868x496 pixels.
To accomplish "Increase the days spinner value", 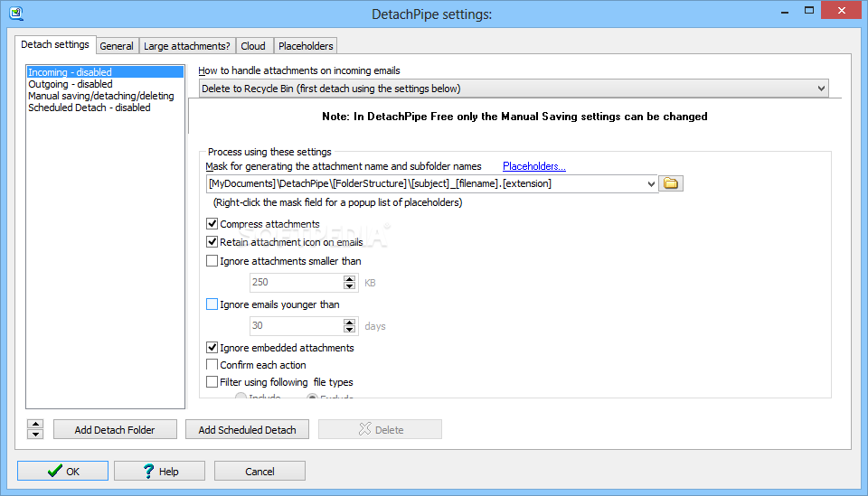I will click(x=349, y=323).
